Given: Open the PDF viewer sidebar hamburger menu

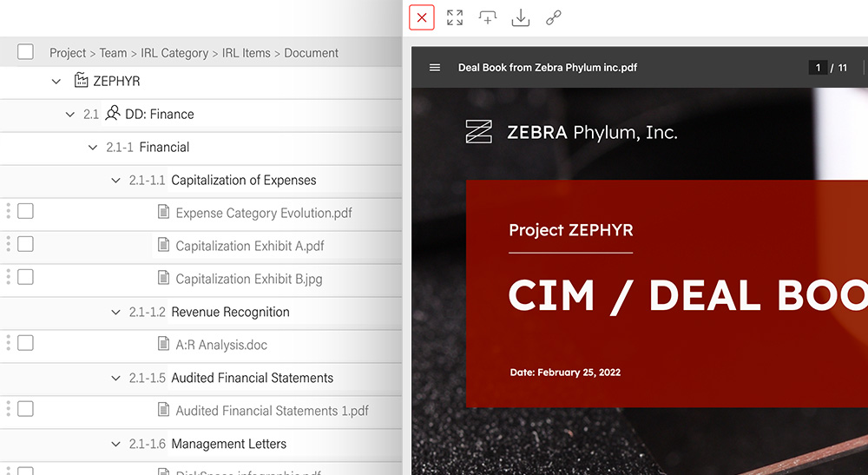Looking at the screenshot, I should pyautogui.click(x=435, y=68).
